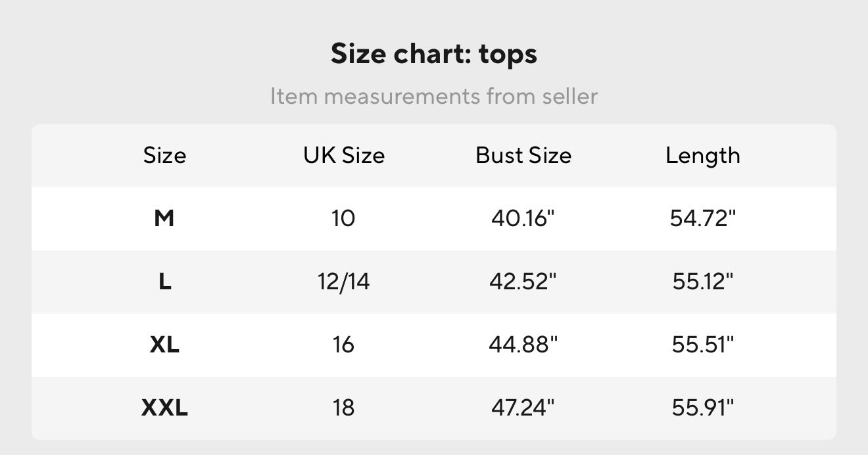Select the 42.52" bust measurement

click(x=523, y=281)
